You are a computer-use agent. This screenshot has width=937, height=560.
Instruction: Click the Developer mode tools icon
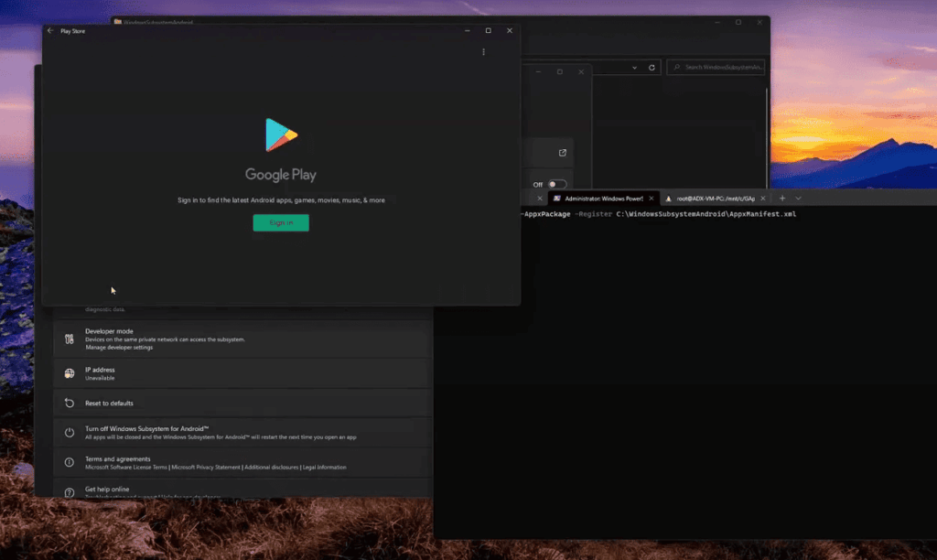(x=70, y=339)
